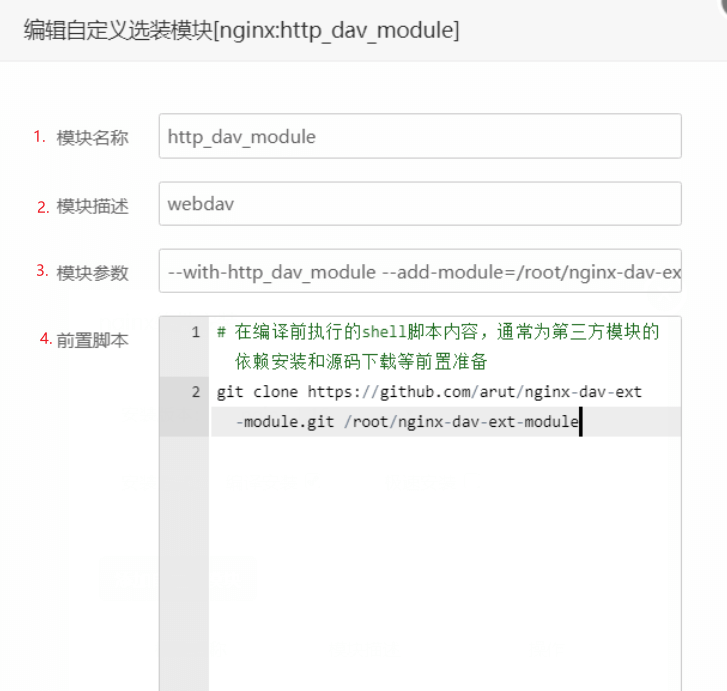Click the 模块参数 label

tap(92, 273)
